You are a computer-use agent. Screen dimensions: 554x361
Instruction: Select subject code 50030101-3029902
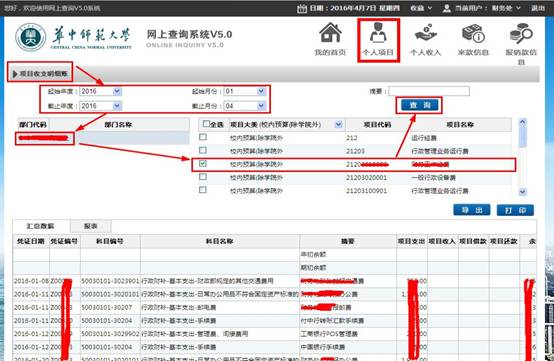point(110,334)
